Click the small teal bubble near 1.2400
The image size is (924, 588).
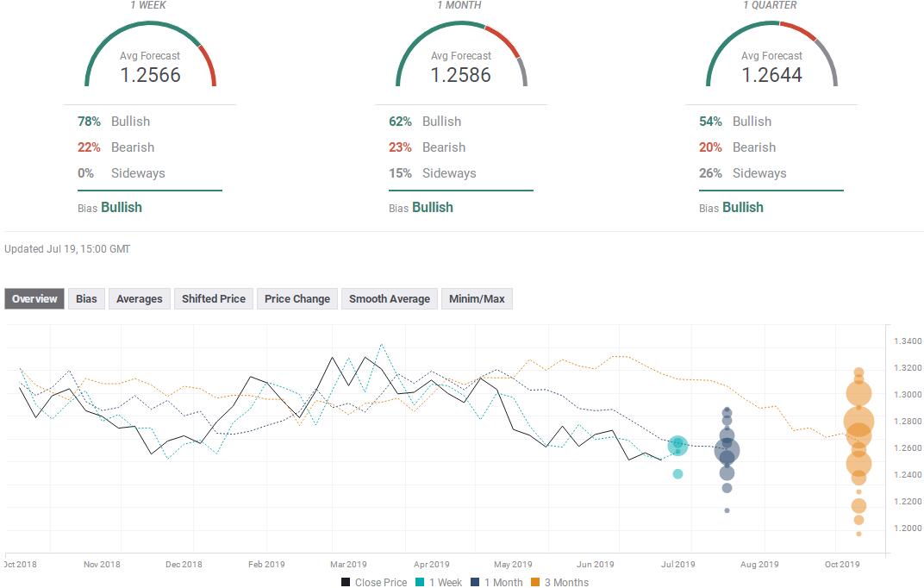(x=677, y=473)
